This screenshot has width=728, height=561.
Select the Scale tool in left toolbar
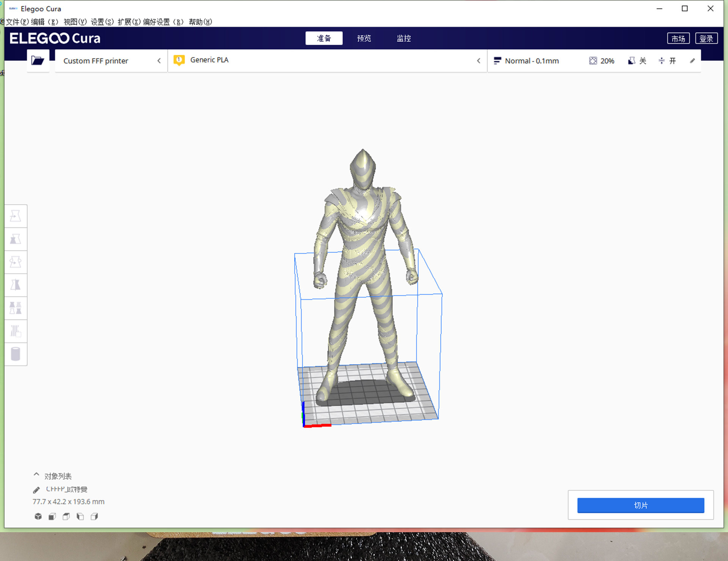[16, 239]
